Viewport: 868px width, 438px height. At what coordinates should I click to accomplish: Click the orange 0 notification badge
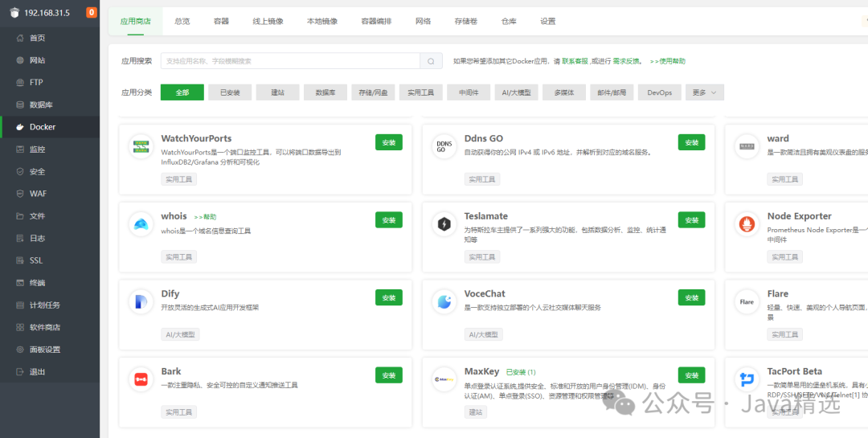point(92,12)
